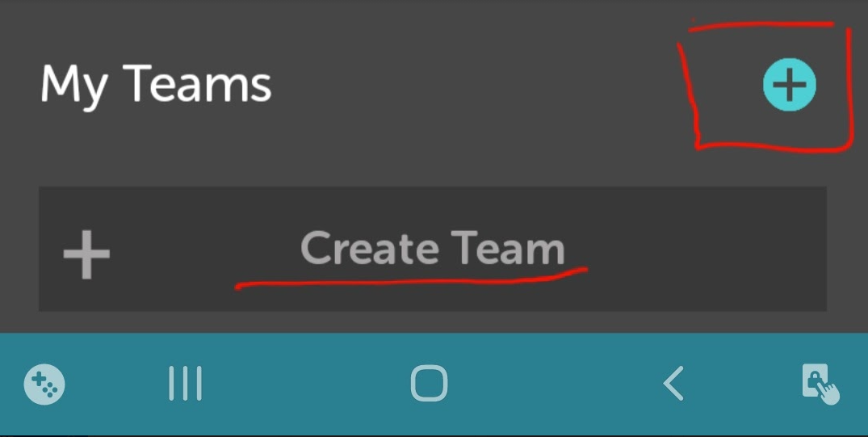Screen dimensions: 868x437
Task: Activate the screen touch lock icon
Action: (x=820, y=384)
